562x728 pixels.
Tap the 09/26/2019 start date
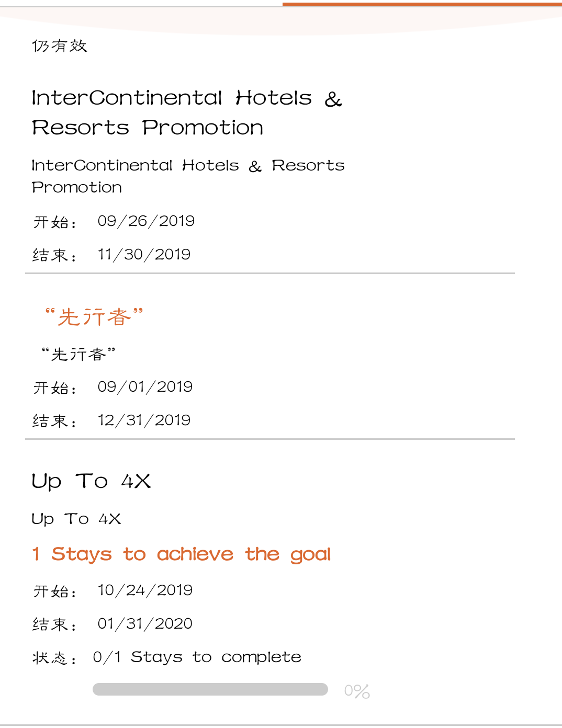[x=146, y=221]
